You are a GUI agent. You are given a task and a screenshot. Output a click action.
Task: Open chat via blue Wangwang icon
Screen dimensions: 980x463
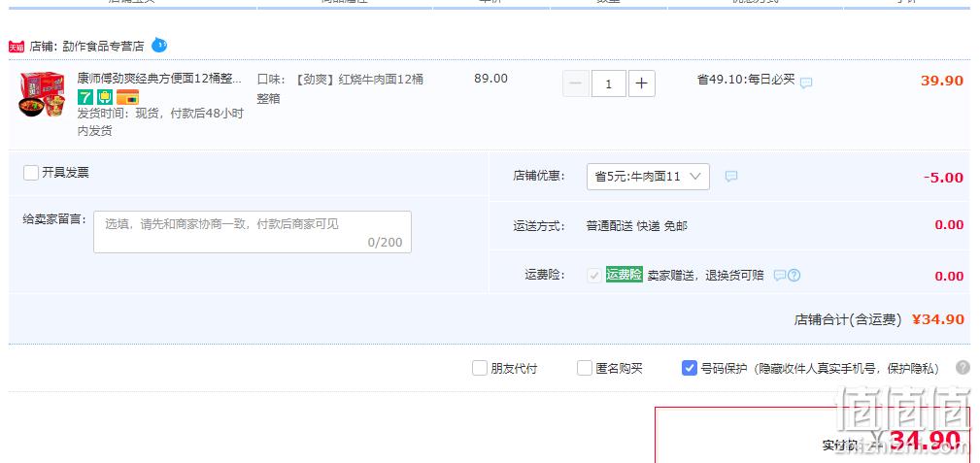(159, 45)
